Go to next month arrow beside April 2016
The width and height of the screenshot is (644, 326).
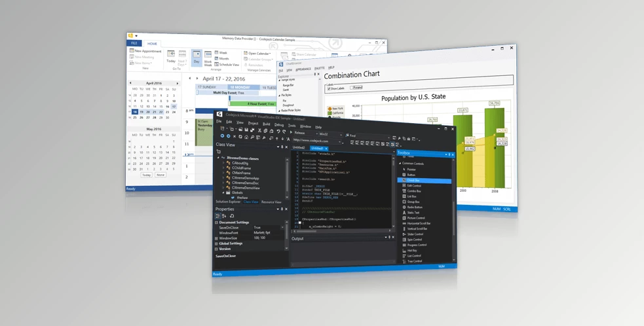pyautogui.click(x=178, y=83)
